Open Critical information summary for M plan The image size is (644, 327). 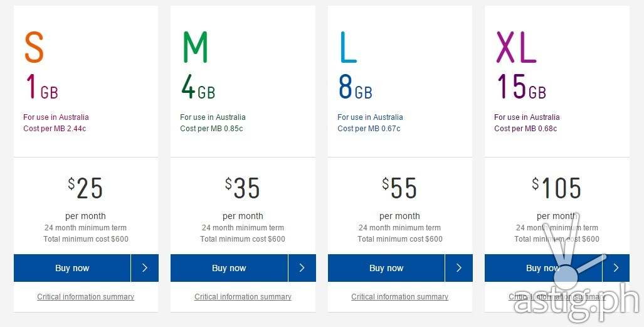pyautogui.click(x=243, y=297)
